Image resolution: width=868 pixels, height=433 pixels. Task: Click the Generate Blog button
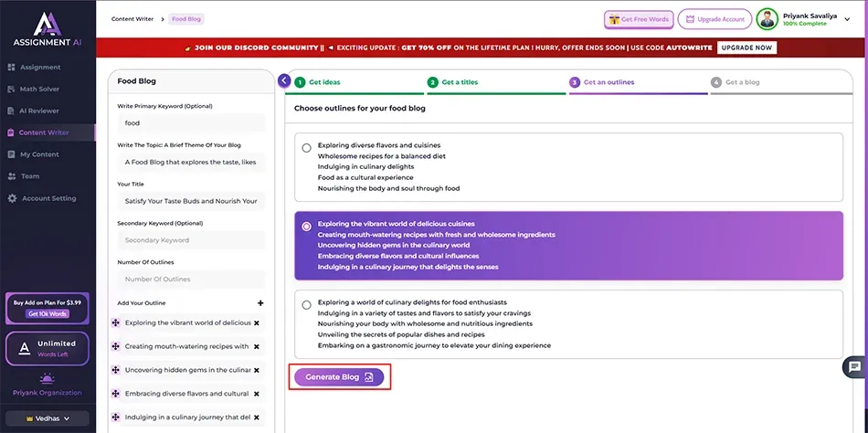tap(339, 377)
